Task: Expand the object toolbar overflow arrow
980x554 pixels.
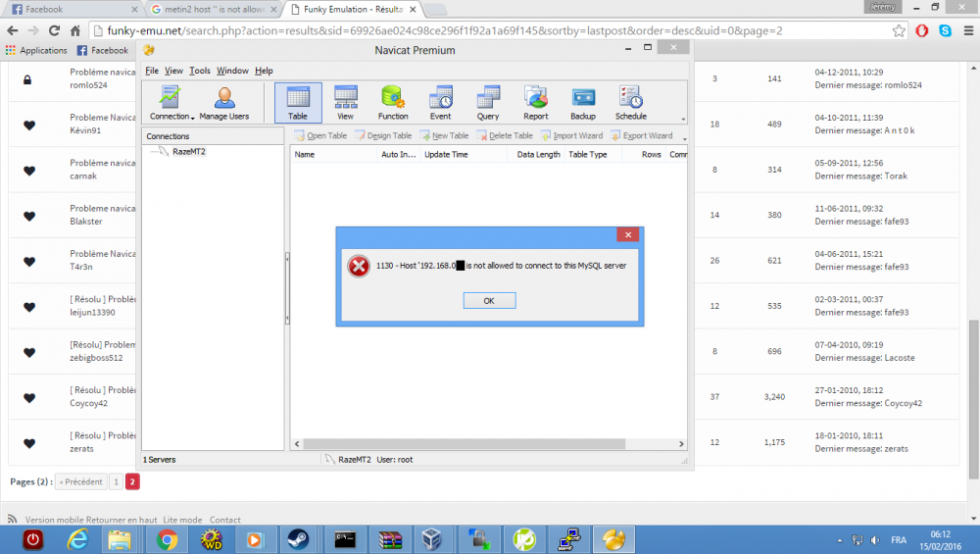Action: [684, 139]
